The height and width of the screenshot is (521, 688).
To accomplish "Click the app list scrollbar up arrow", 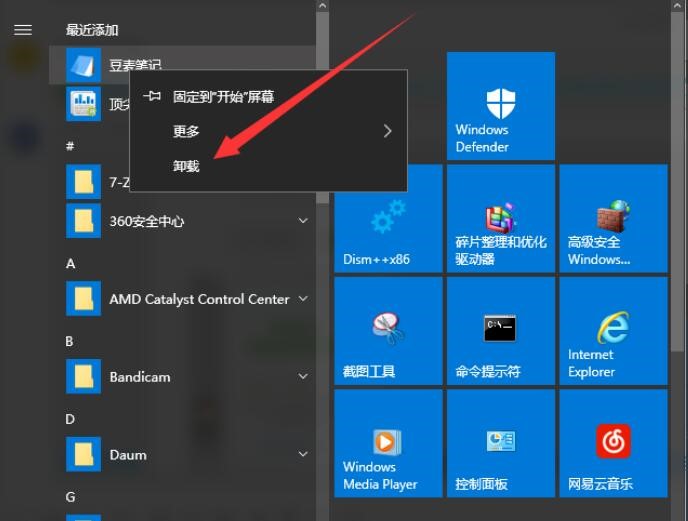I will (x=322, y=6).
